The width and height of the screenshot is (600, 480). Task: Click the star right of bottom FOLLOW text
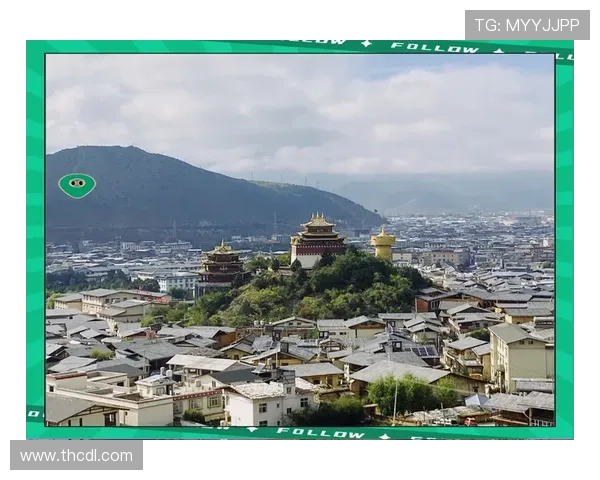click(x=385, y=434)
